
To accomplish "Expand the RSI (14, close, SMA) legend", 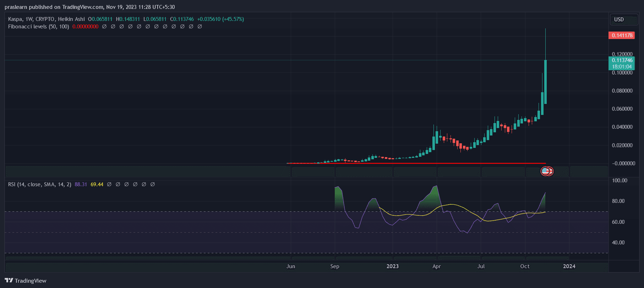I will [x=39, y=184].
